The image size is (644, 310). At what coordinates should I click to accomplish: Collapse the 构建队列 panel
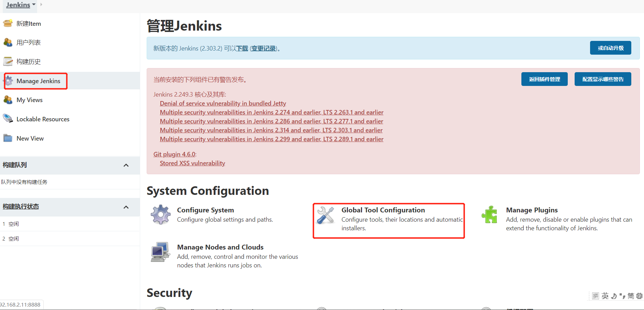pyautogui.click(x=126, y=165)
